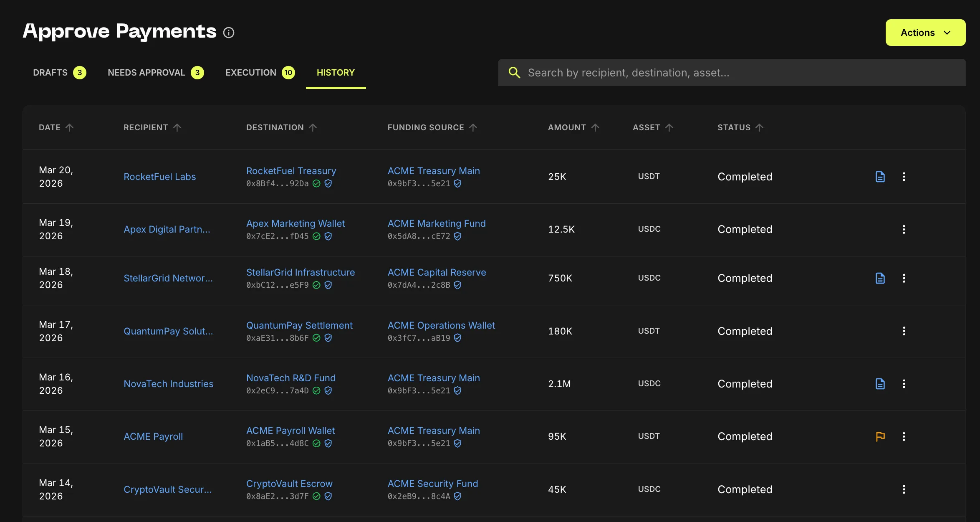This screenshot has width=980, height=522.
Task: Click shield icon next to 0x8Bf4...92Da
Action: click(x=328, y=184)
